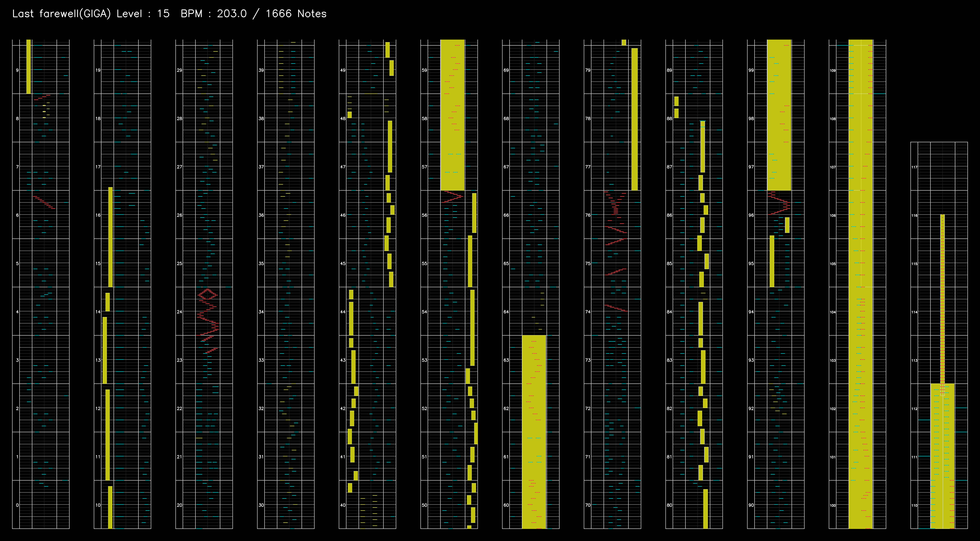Select measure number 24 label
Screen dimensions: 980x541
click(x=180, y=312)
